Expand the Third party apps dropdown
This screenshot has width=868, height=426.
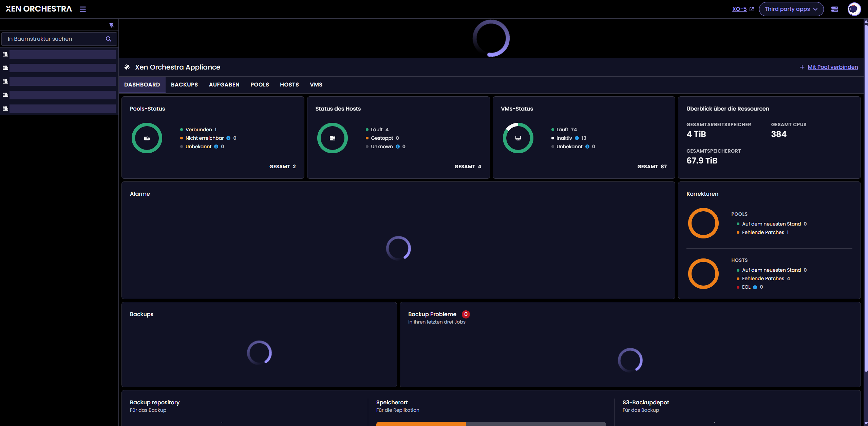click(x=791, y=9)
